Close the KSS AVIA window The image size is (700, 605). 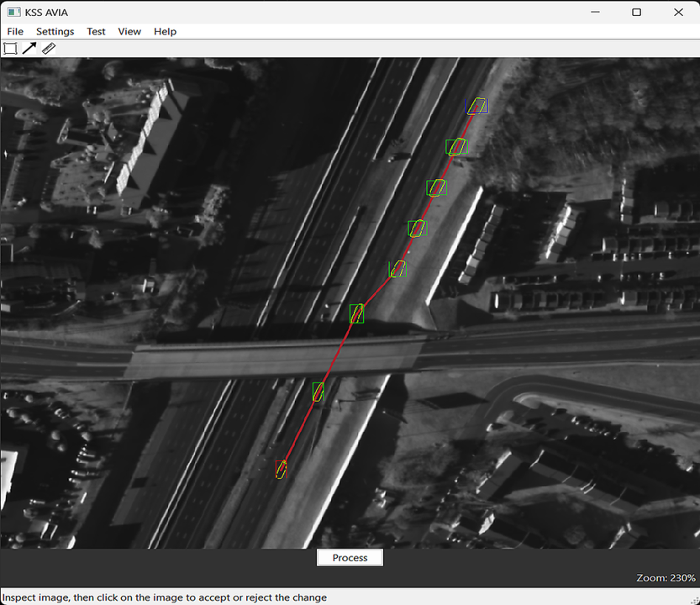tap(676, 12)
